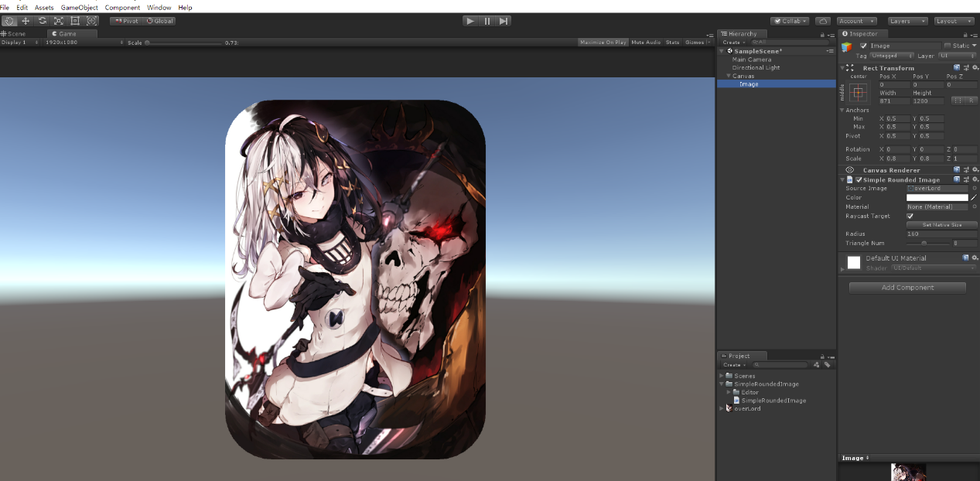This screenshot has width=980, height=481.
Task: Open the Assets menu
Action: pos(44,7)
